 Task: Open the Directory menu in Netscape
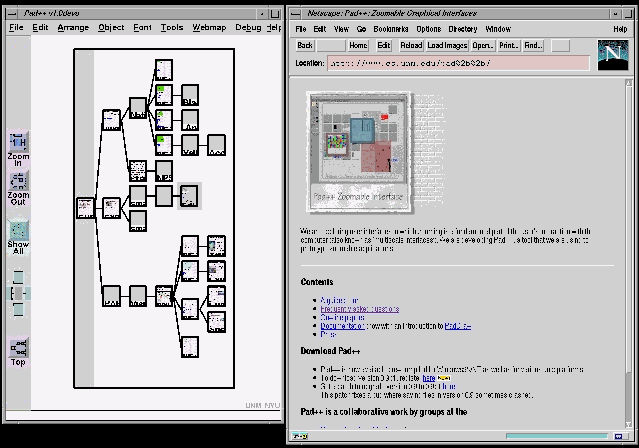coord(463,29)
